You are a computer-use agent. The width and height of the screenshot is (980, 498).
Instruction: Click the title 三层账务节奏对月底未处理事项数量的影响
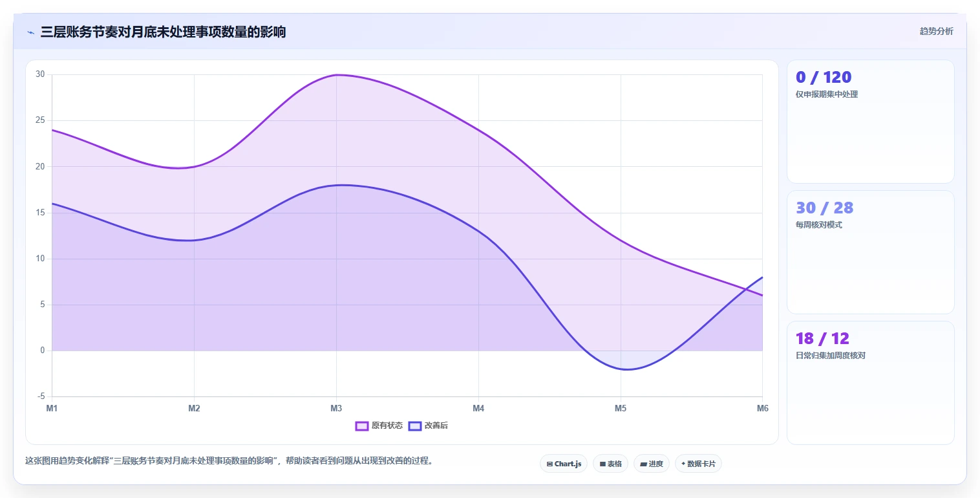163,32
